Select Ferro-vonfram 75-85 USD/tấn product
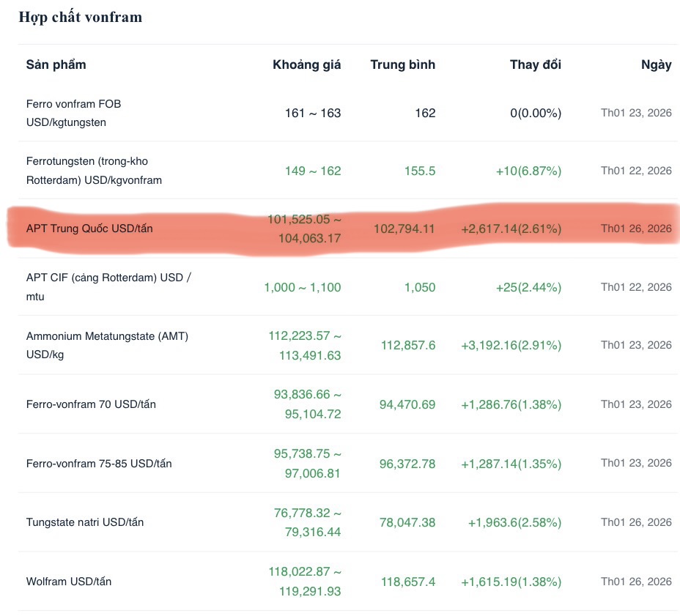This screenshot has width=680, height=616. (99, 464)
